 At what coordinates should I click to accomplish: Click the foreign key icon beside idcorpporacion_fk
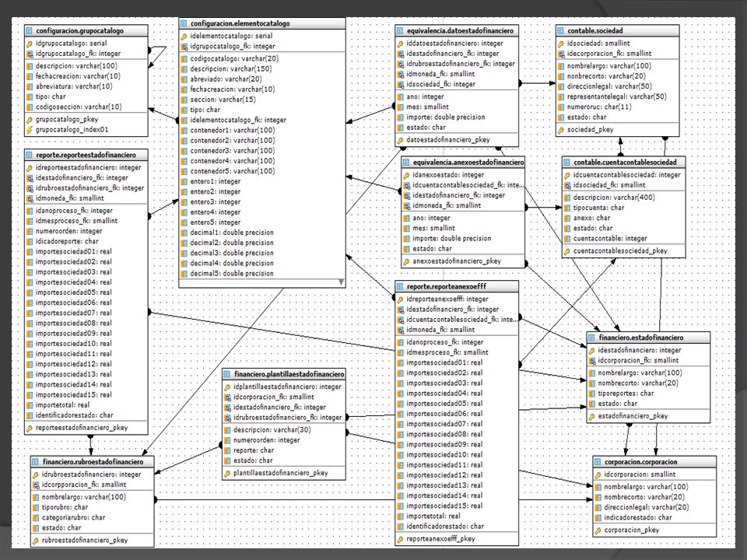pos(35,485)
